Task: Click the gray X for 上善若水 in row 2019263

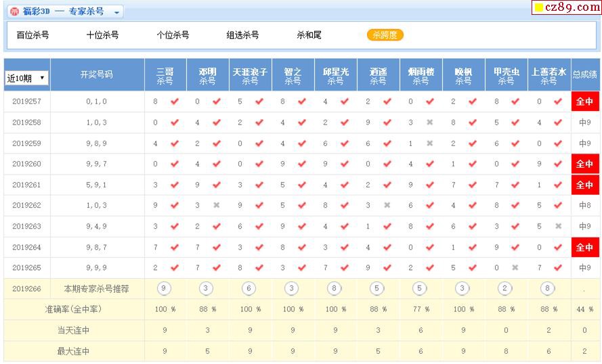Action: (x=558, y=227)
